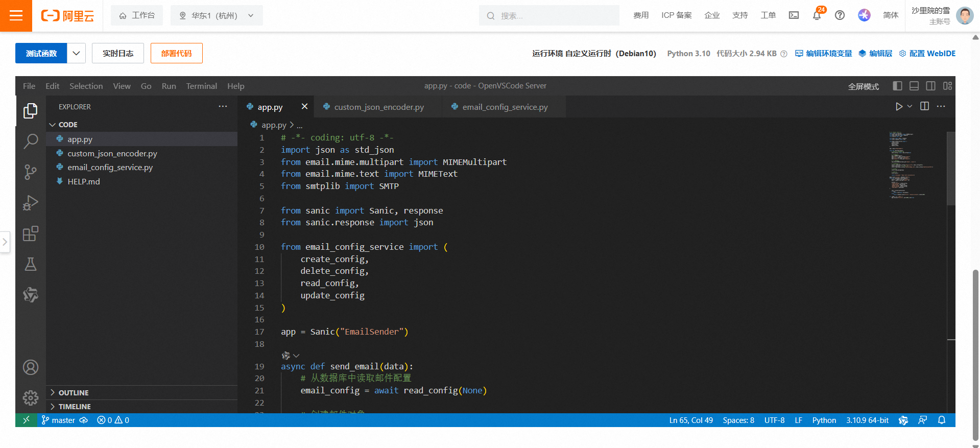This screenshot has height=448, width=980.
Task: Click the user avatar picture
Action: 965,15
